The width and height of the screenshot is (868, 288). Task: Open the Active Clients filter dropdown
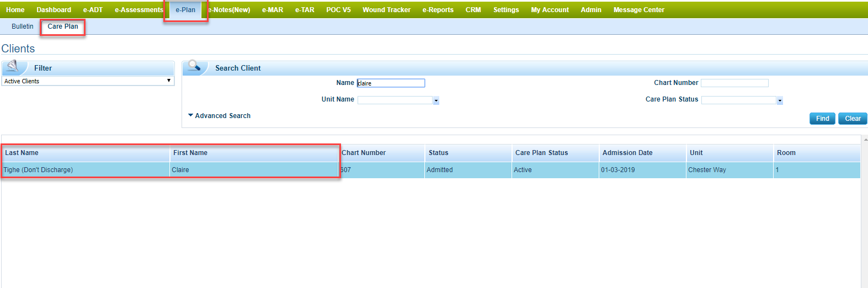(x=88, y=81)
